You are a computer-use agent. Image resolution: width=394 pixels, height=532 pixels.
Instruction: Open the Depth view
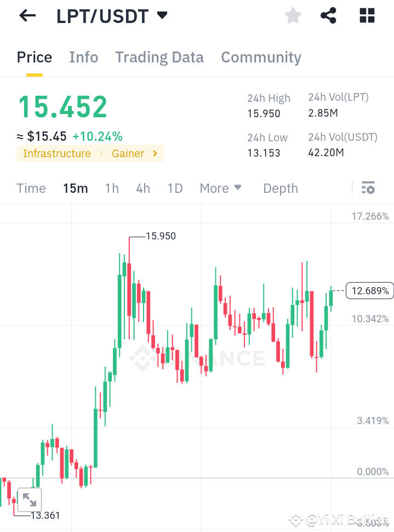(x=280, y=188)
